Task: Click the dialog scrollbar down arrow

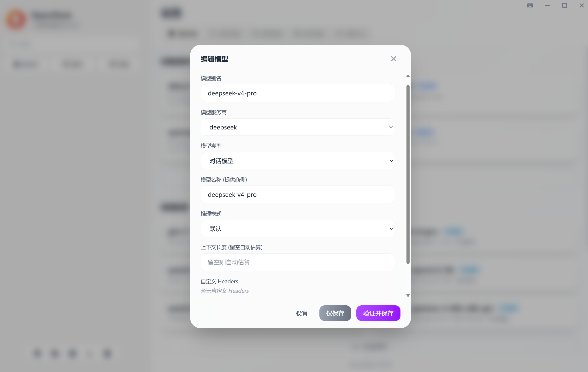Action: [408, 295]
